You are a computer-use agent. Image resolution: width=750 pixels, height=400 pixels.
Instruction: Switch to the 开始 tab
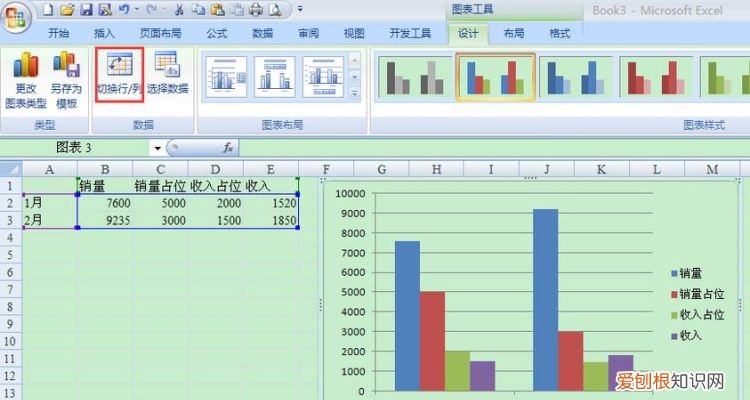pos(58,33)
